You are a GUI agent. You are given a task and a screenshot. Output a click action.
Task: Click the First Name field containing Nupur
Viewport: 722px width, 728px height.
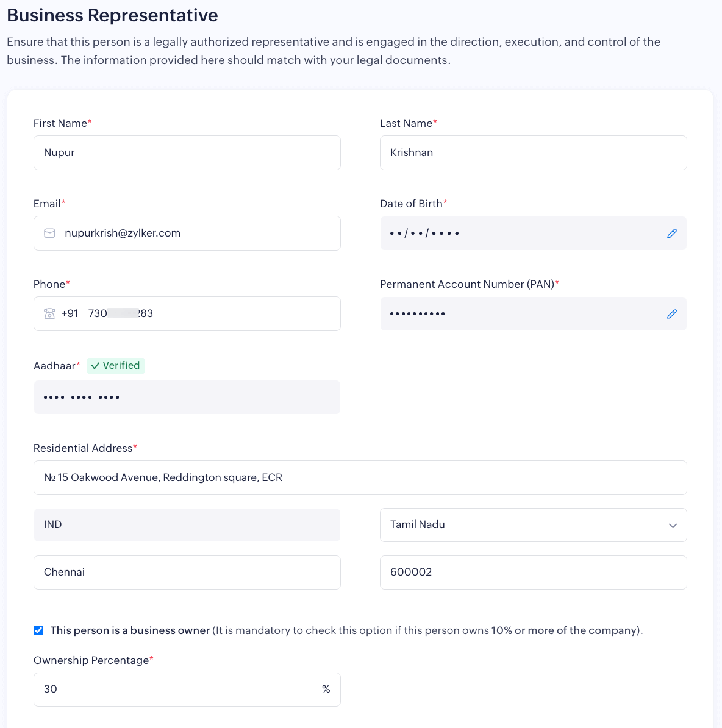tap(187, 153)
